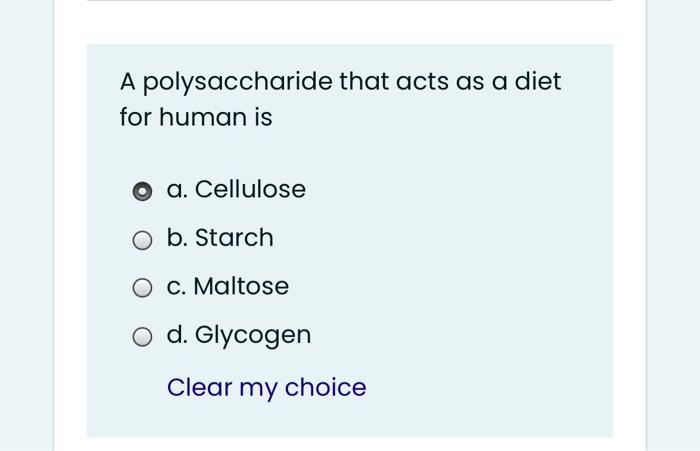Click the 'd. Glycogen' answer label

coord(239,335)
